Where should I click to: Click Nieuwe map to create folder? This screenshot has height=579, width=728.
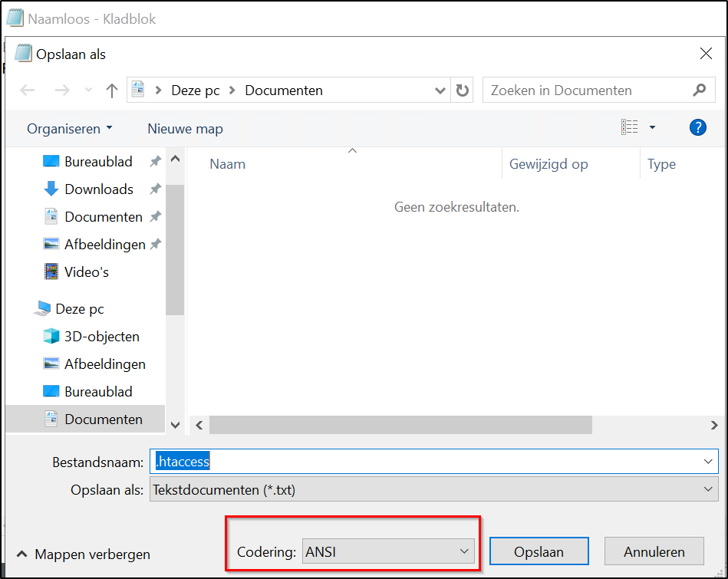tap(185, 129)
